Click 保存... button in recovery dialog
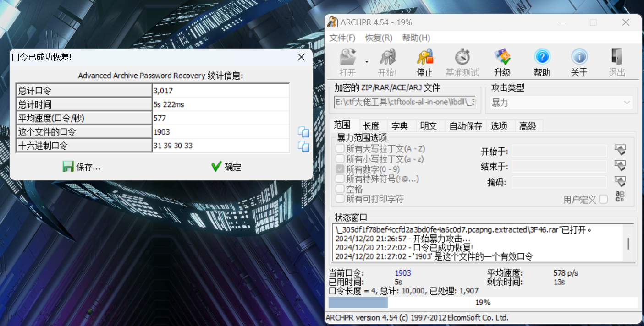The height and width of the screenshot is (326, 644). 82,167
